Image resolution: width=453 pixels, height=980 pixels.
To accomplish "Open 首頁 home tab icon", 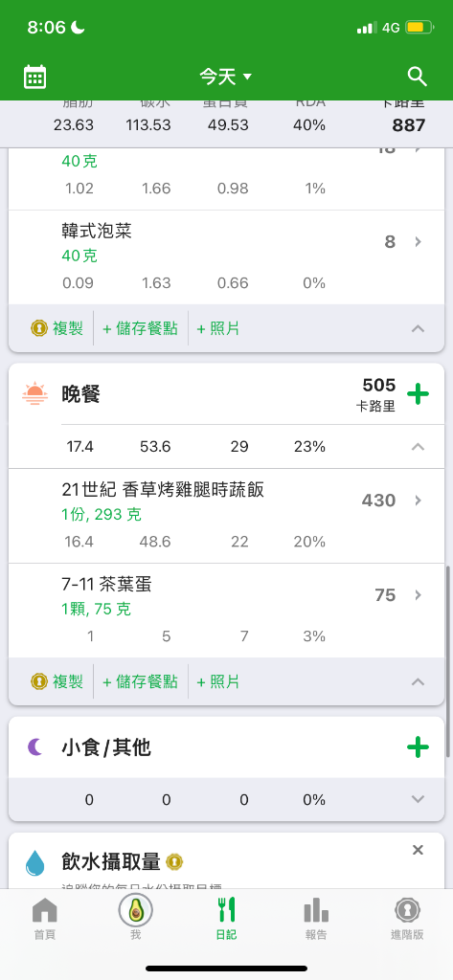I will (x=44, y=920).
